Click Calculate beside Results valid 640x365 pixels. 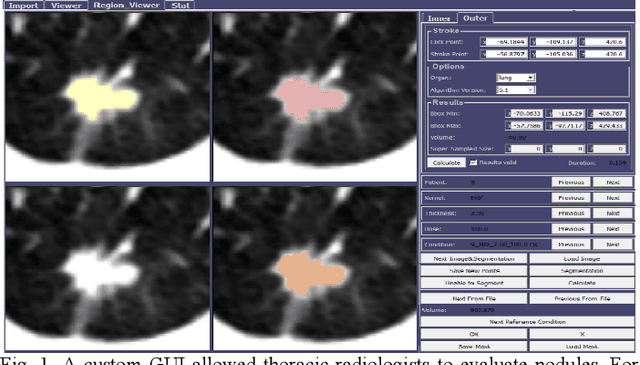(x=446, y=162)
